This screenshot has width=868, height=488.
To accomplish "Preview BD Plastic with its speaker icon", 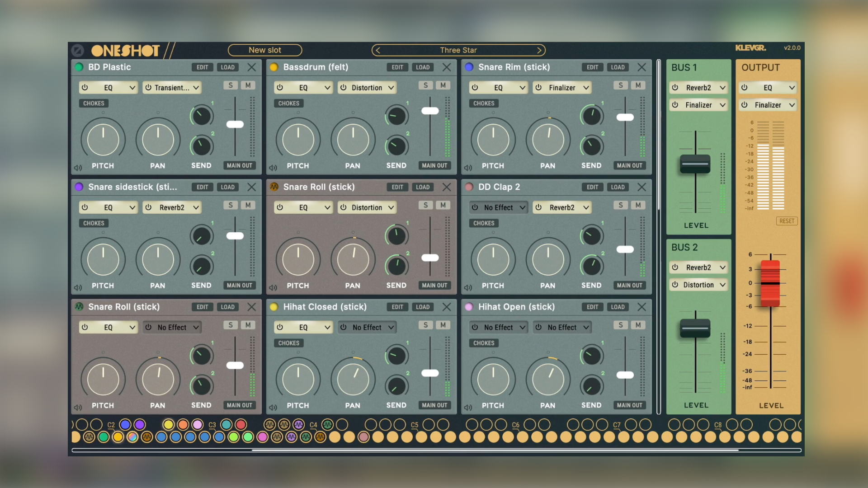I will pyautogui.click(x=78, y=168).
